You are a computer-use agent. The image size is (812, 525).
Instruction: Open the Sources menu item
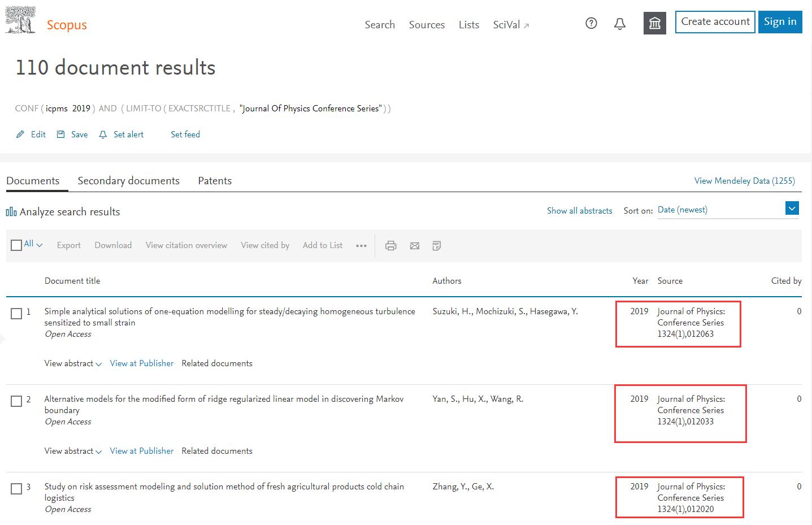(427, 25)
